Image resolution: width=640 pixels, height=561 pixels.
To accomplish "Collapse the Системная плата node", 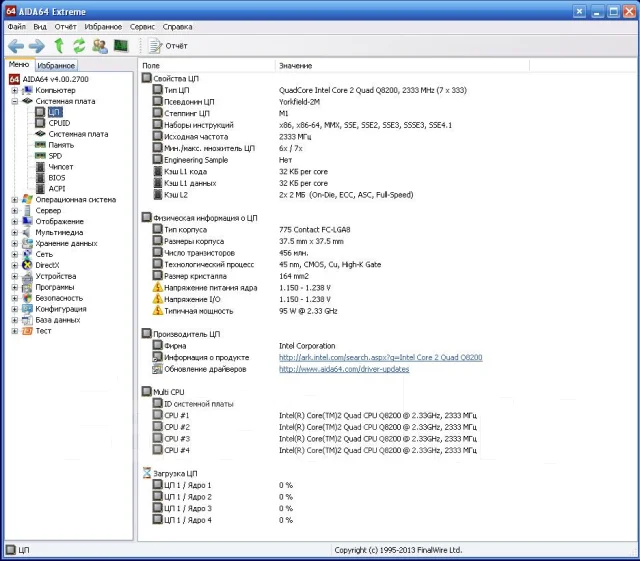I will (x=15, y=101).
